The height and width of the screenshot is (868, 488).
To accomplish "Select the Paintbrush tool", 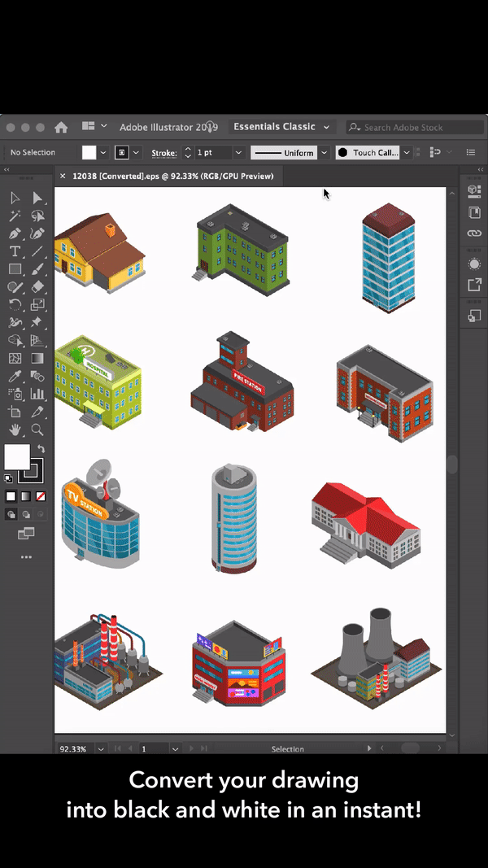I will tap(37, 269).
